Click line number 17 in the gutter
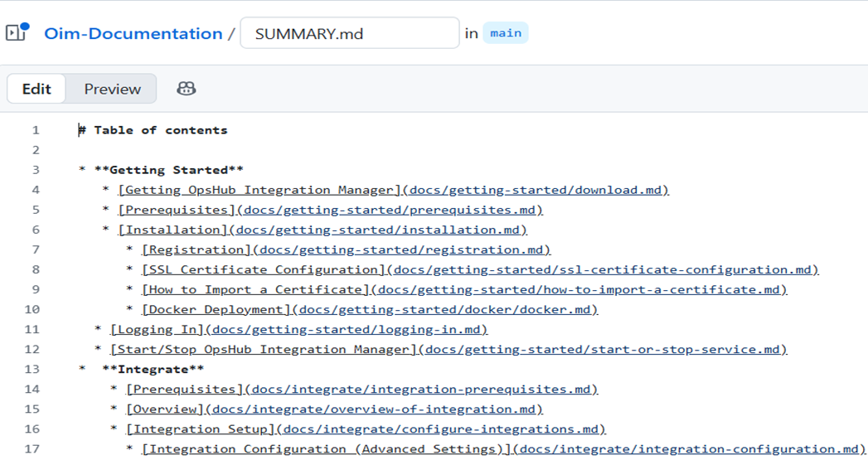Screen dimensions: 868x460 32,448
